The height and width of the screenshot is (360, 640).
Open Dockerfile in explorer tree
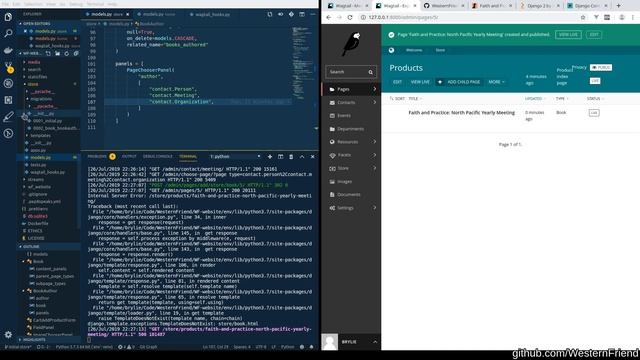[38, 224]
